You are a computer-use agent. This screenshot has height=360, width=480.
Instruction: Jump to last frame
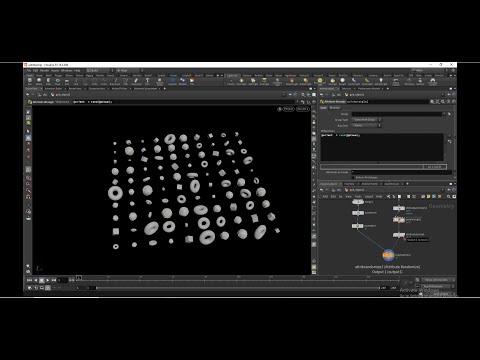[x=54, y=280]
